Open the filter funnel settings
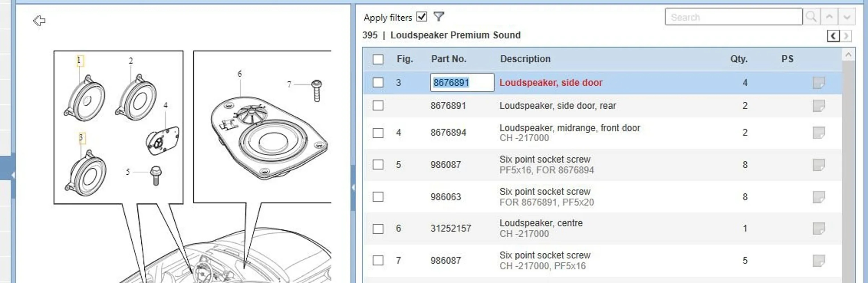868x283 pixels. 439,17
